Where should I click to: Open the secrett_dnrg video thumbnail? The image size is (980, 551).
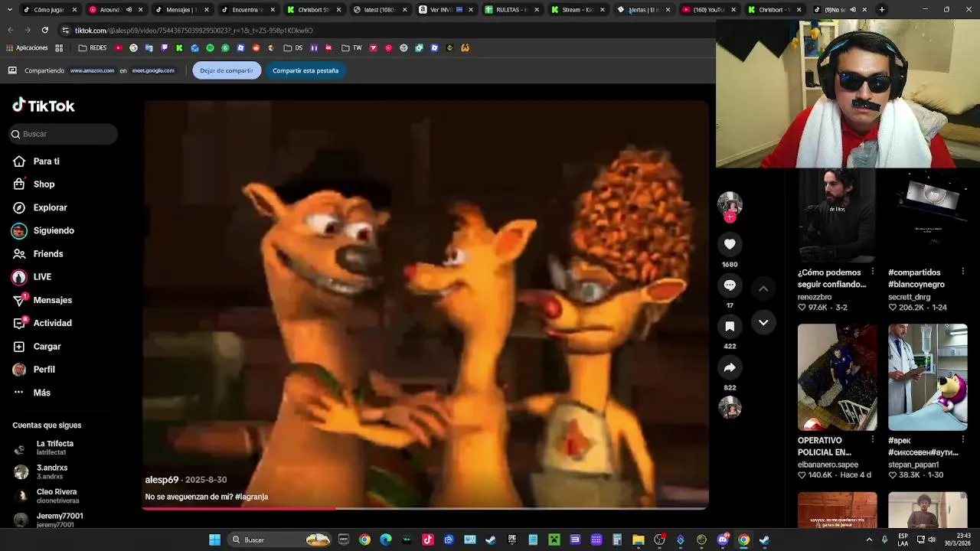pos(927,215)
